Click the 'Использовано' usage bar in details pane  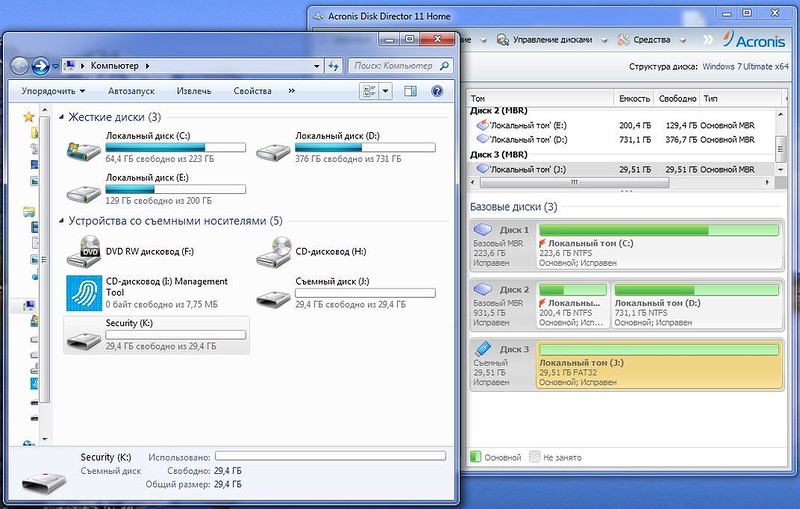pyautogui.click(x=330, y=456)
